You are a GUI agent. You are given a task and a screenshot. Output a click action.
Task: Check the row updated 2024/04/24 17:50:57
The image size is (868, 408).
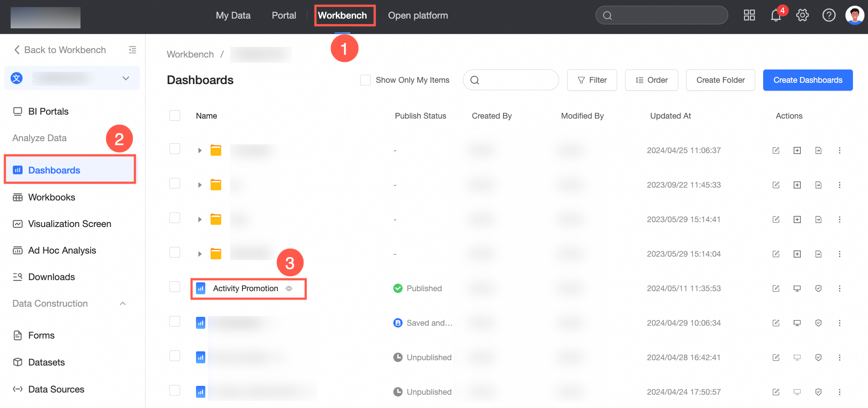click(x=175, y=390)
